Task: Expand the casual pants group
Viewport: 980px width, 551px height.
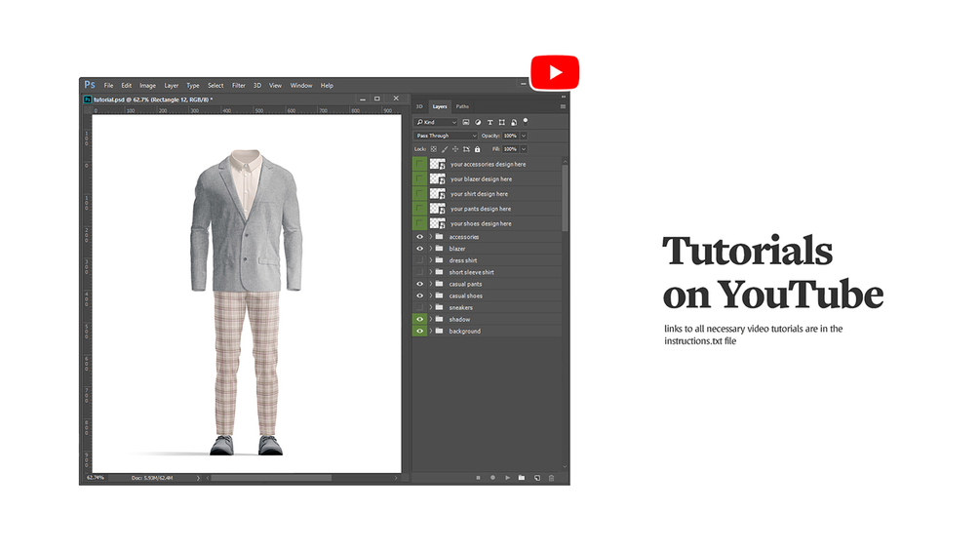Action: tap(431, 284)
